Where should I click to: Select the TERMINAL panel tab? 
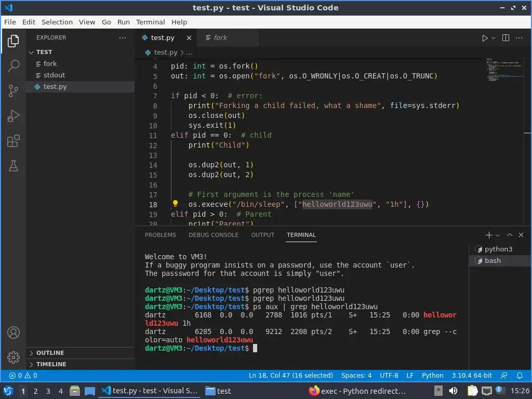301,235
